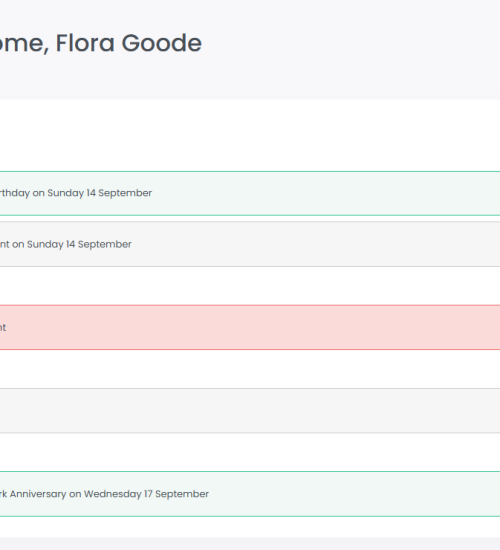The height and width of the screenshot is (550, 500).
Task: Select the empty grey row below the red alert
Action: (x=250, y=411)
